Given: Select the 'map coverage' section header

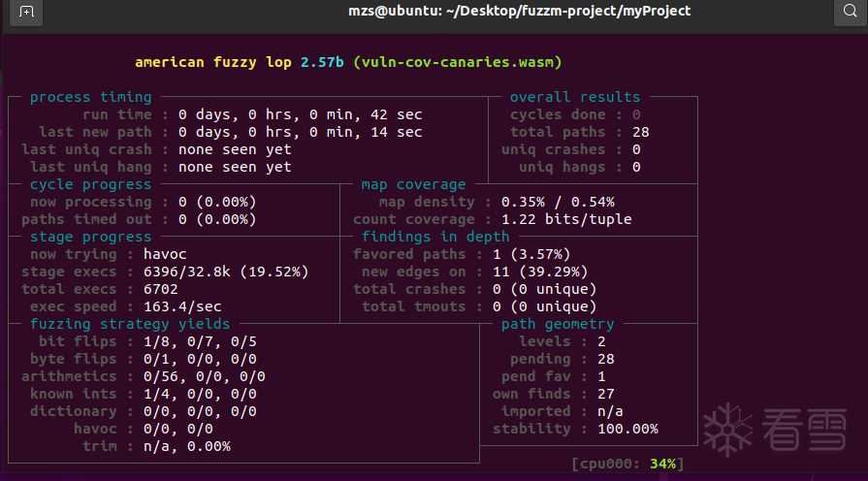Looking at the screenshot, I should (x=413, y=184).
